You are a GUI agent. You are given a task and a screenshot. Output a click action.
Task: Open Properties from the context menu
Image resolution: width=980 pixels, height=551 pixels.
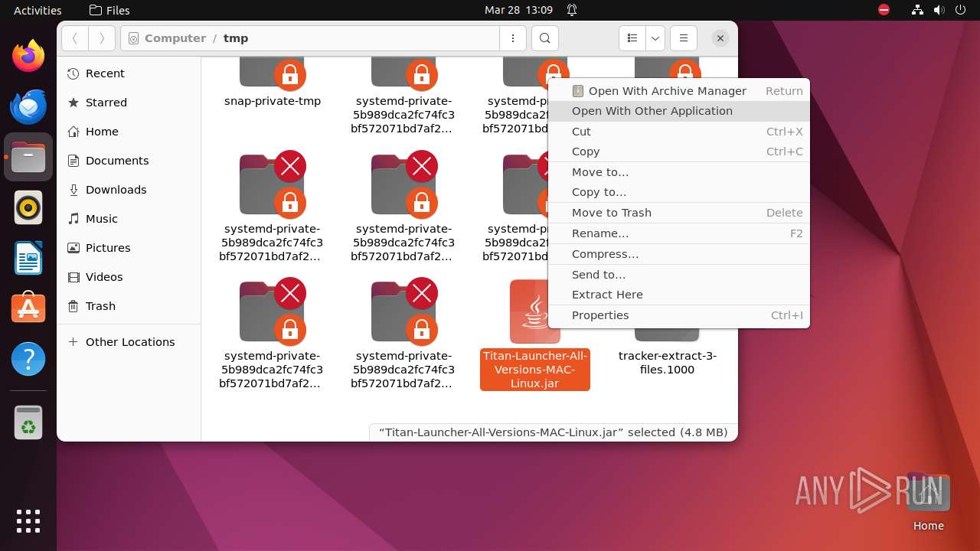tap(679, 315)
